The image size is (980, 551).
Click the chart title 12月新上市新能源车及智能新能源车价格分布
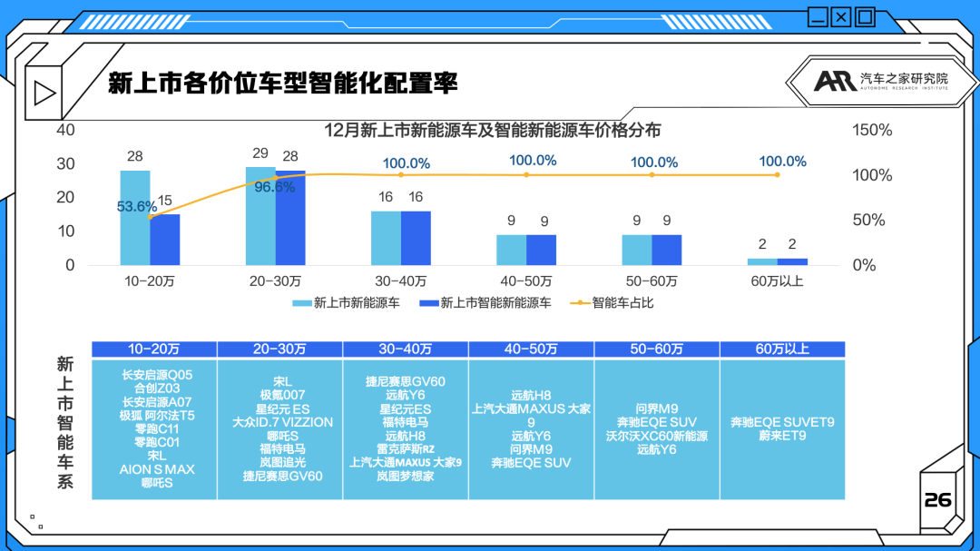[x=493, y=130]
